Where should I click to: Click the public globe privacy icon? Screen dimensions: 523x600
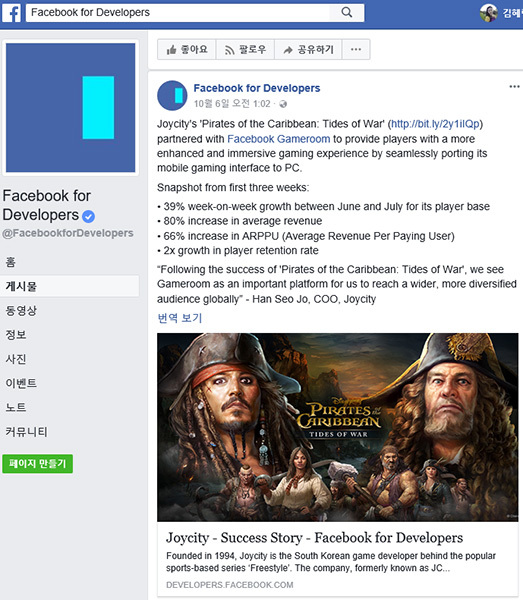(x=283, y=104)
